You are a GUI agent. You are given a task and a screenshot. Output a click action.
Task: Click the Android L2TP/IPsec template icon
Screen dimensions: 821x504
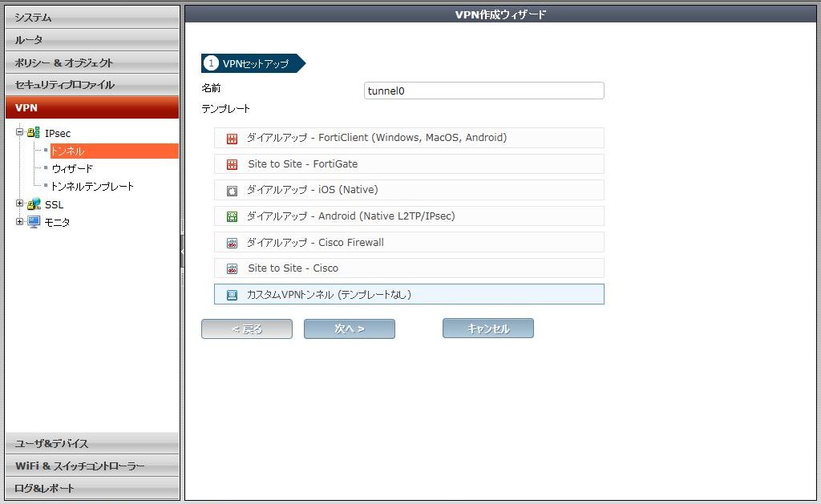click(232, 216)
